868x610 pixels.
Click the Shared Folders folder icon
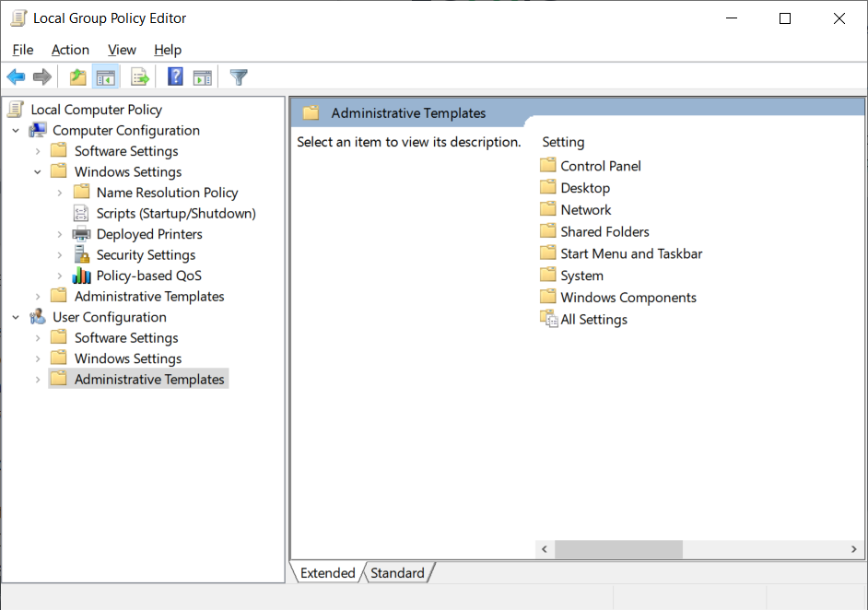(x=548, y=231)
